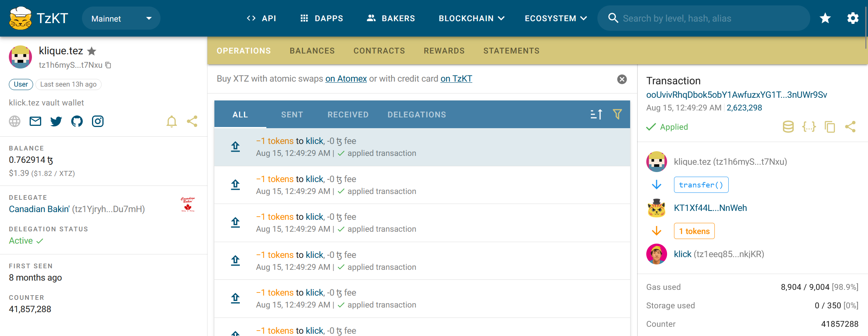Switch to the REWARDS tab
Image resolution: width=868 pixels, height=336 pixels.
(x=444, y=51)
